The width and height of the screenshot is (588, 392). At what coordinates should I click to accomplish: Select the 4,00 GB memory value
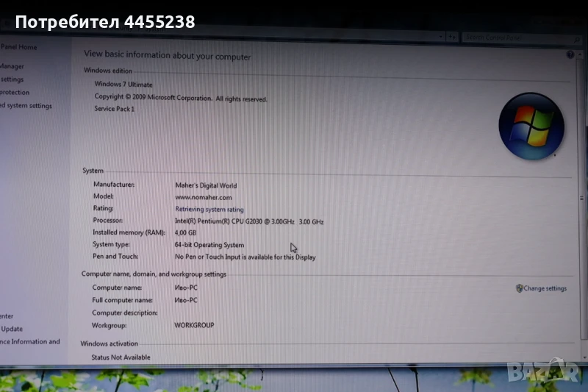[185, 232]
